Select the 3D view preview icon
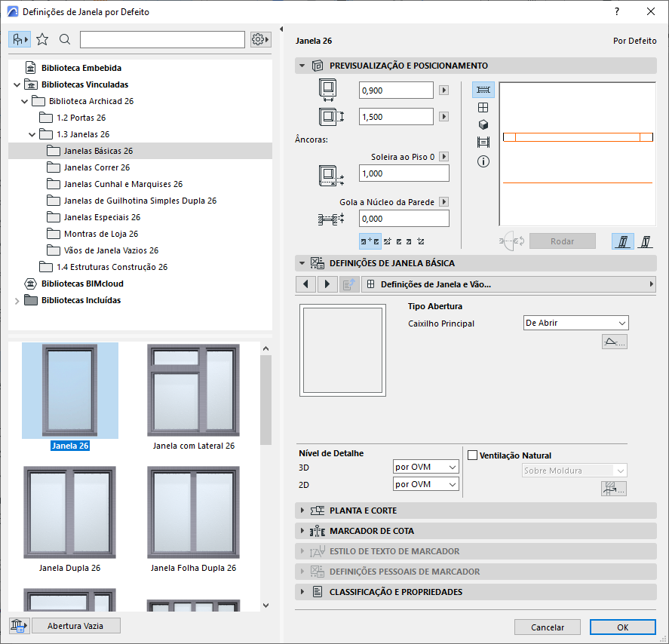The height and width of the screenshot is (644, 669). point(483,124)
